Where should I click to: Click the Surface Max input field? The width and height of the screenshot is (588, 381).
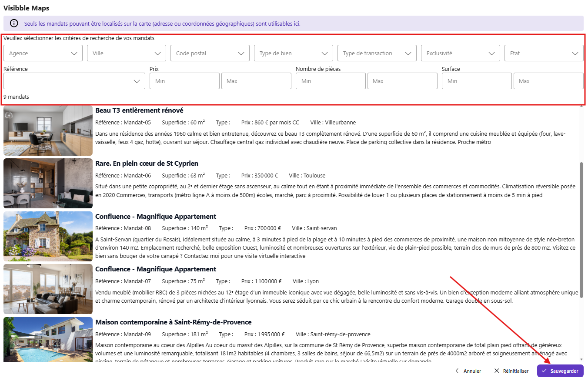pos(548,81)
